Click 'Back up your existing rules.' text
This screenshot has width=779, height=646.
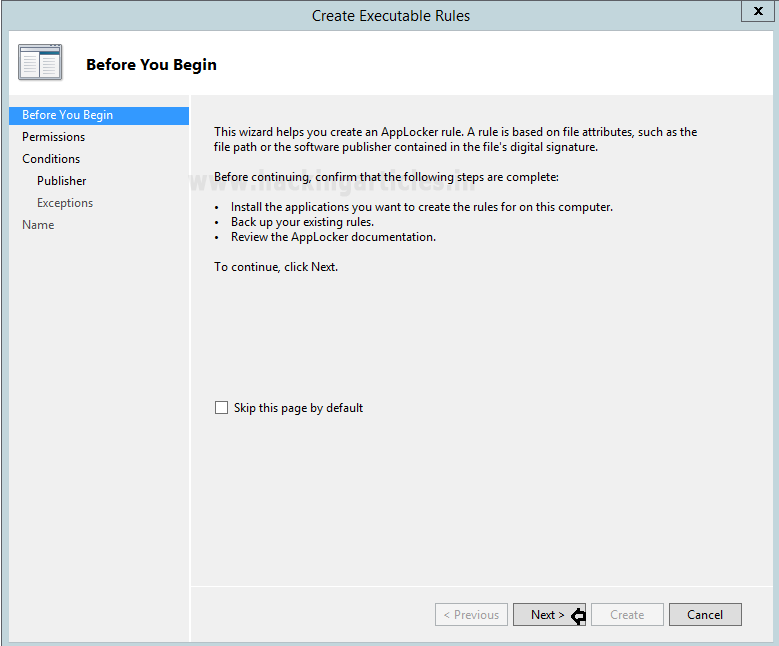pyautogui.click(x=302, y=222)
